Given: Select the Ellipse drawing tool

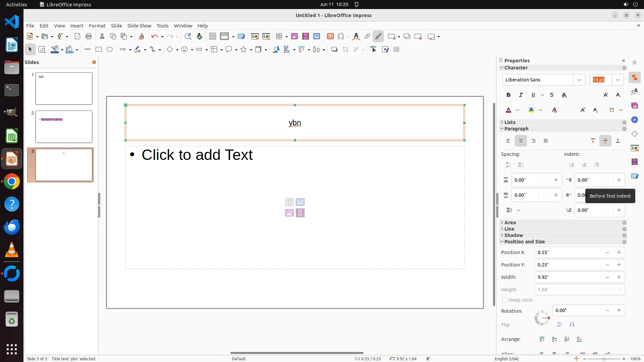Looking at the screenshot, I should click(110, 50).
